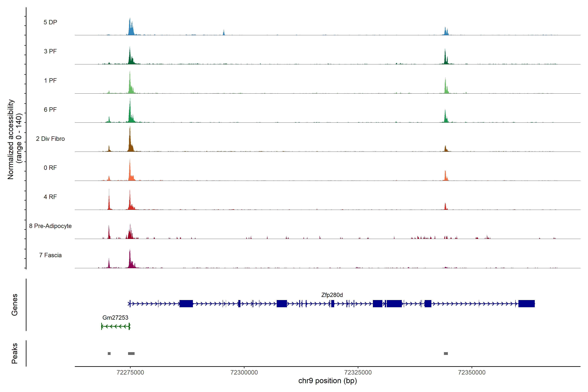The height and width of the screenshot is (392, 588).
Task: Click the Genes panel label
Action: (x=15, y=305)
